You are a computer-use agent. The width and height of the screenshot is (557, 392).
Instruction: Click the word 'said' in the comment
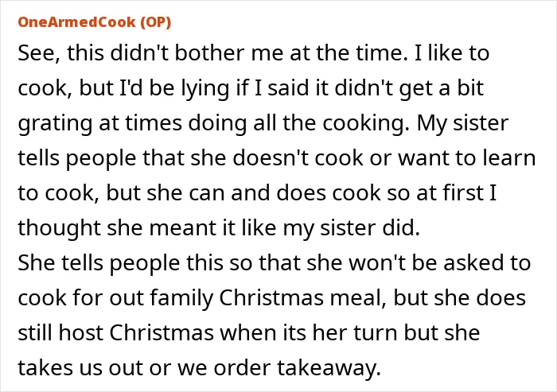(288, 88)
